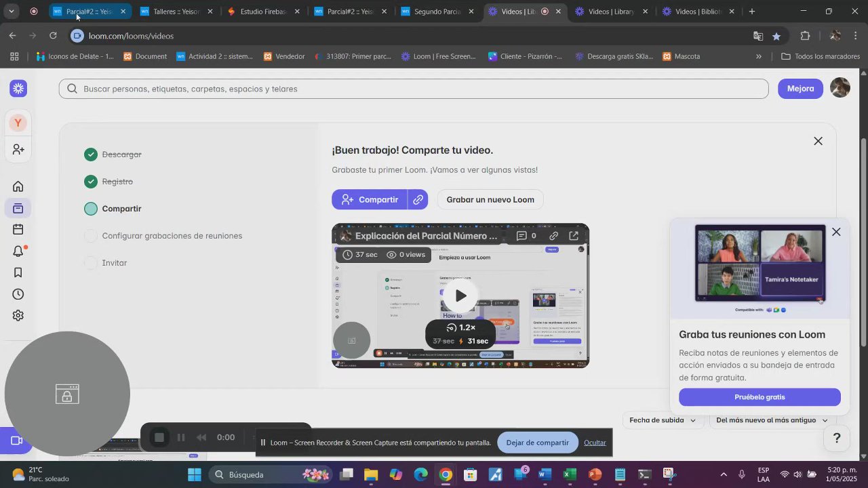Click the Windows Start button

(x=195, y=474)
